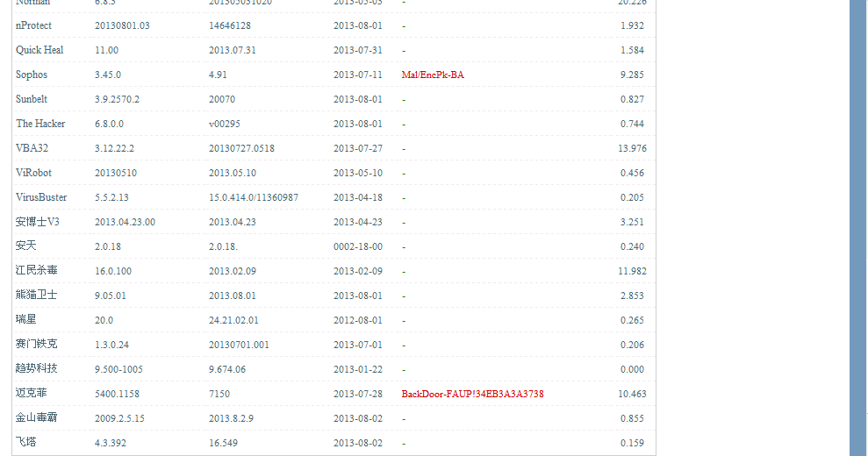
Task: Click the Mal/EncPk-BA detection result
Action: [433, 75]
